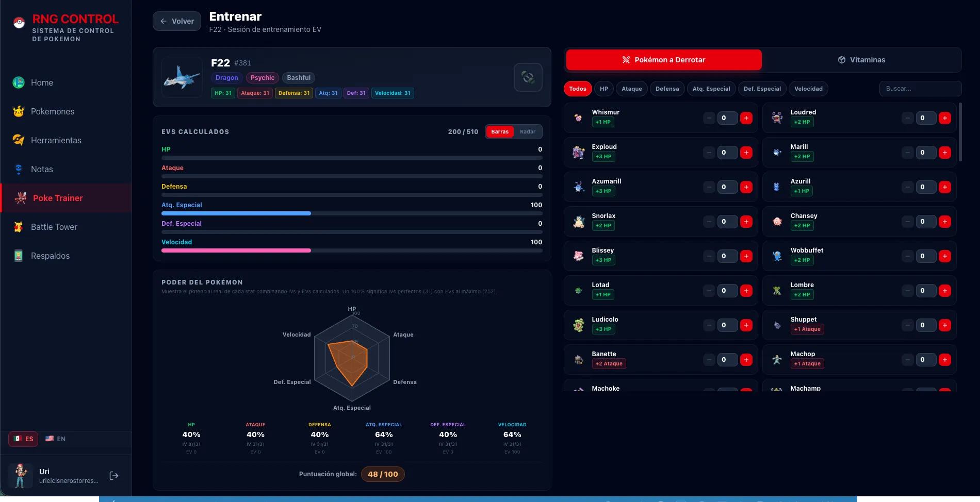Image resolution: width=980 pixels, height=502 pixels.
Task: Click the user avatar for Uri
Action: click(x=21, y=475)
